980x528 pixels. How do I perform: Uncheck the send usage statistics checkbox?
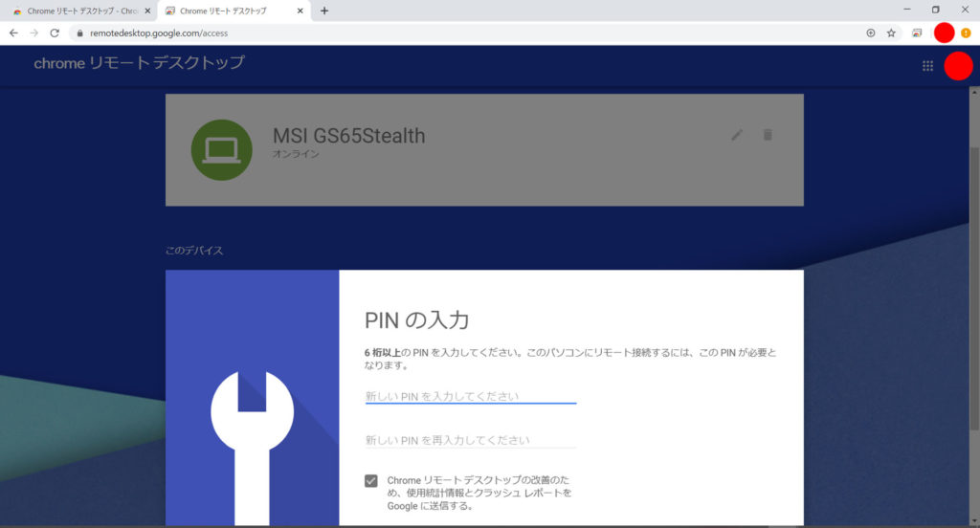point(371,480)
